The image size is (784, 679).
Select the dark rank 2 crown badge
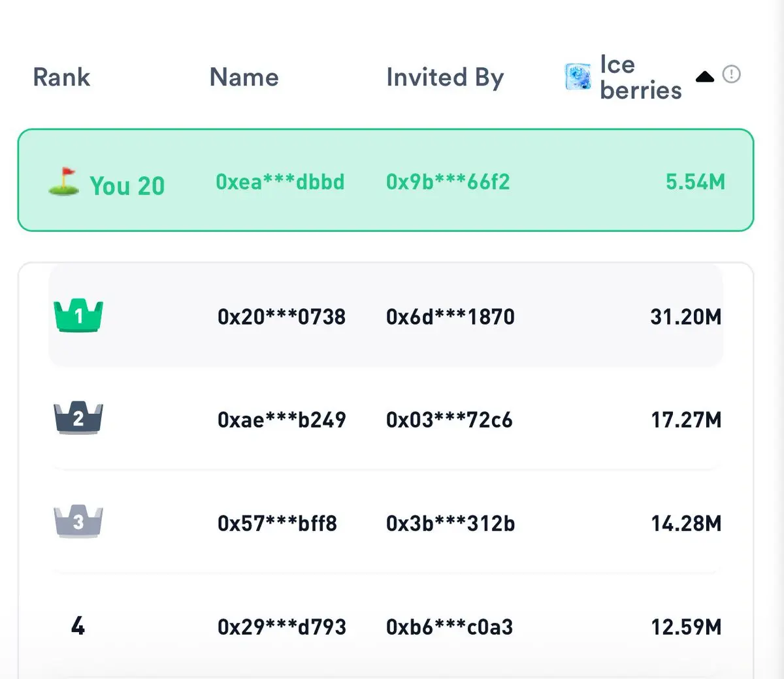(x=78, y=418)
